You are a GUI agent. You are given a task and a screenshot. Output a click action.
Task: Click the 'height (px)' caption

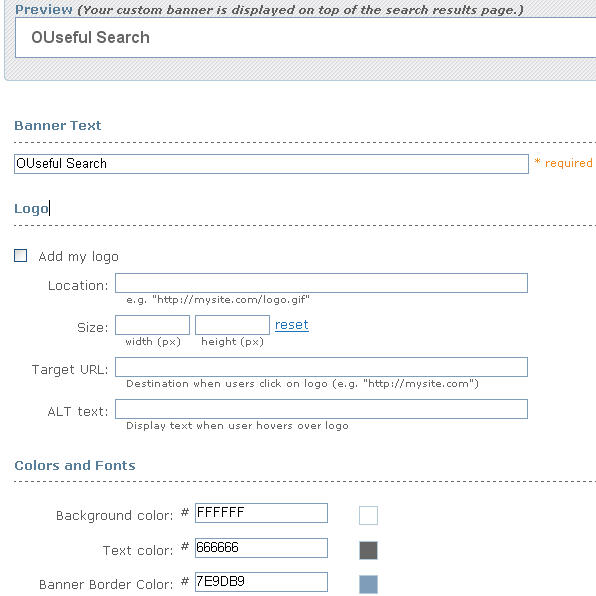tap(232, 342)
